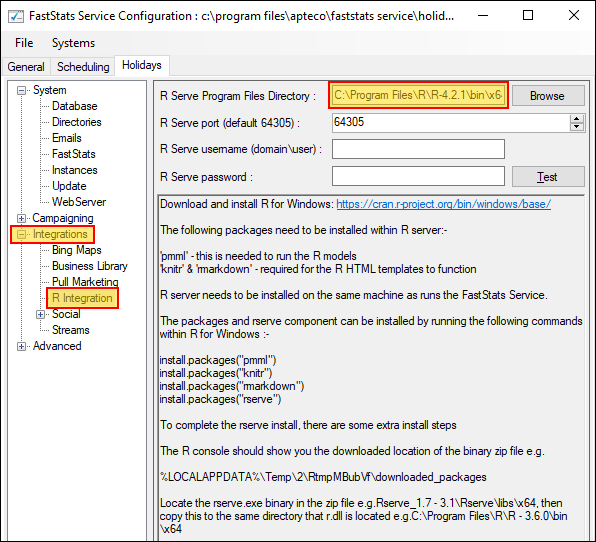Click the FastStats app icon in title bar

point(16,16)
